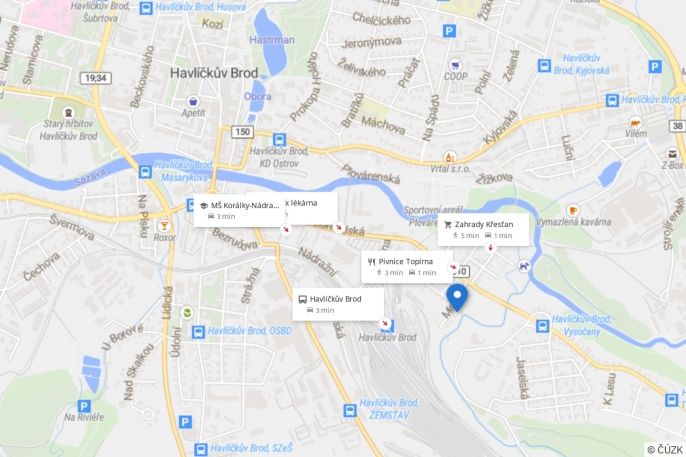The image size is (686, 457).
Task: Click the OSBD bus stop icon
Action: click(x=198, y=332)
